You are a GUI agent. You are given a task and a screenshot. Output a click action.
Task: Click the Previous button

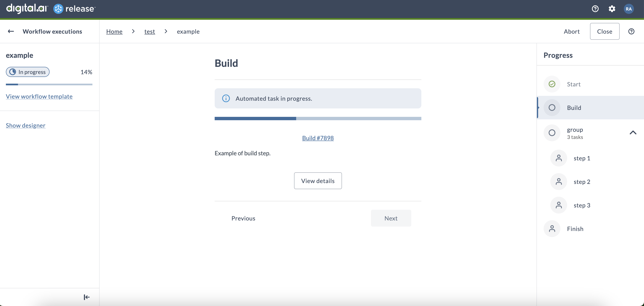click(x=243, y=218)
